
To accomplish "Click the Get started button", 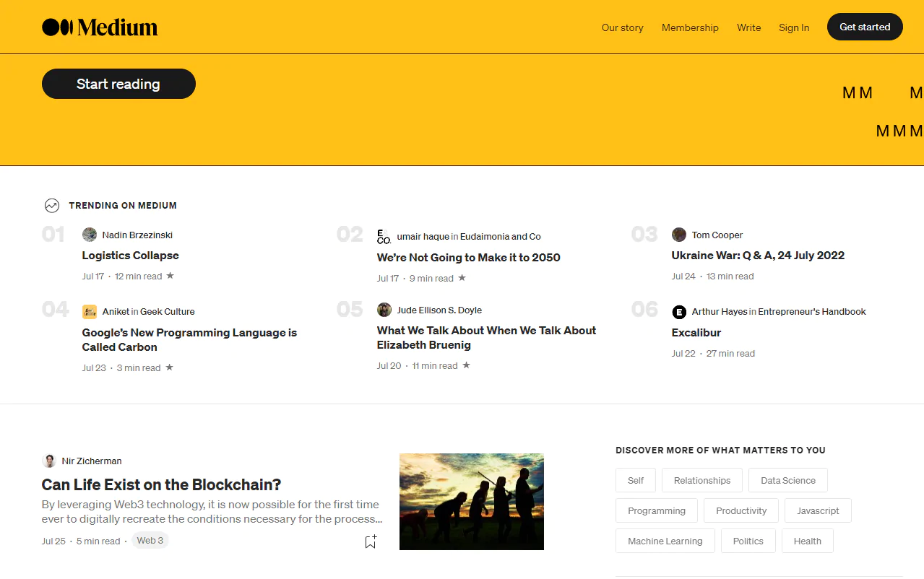I will coord(865,27).
